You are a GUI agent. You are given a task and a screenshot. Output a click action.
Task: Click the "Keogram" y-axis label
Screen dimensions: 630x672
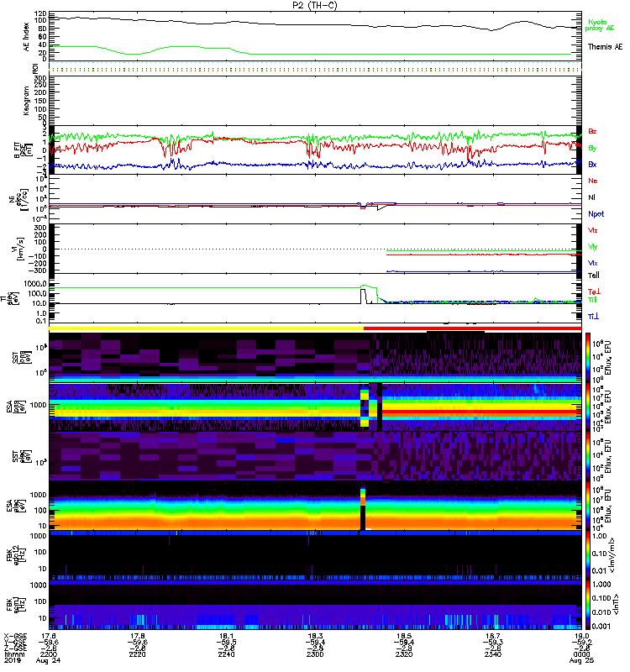[26, 101]
